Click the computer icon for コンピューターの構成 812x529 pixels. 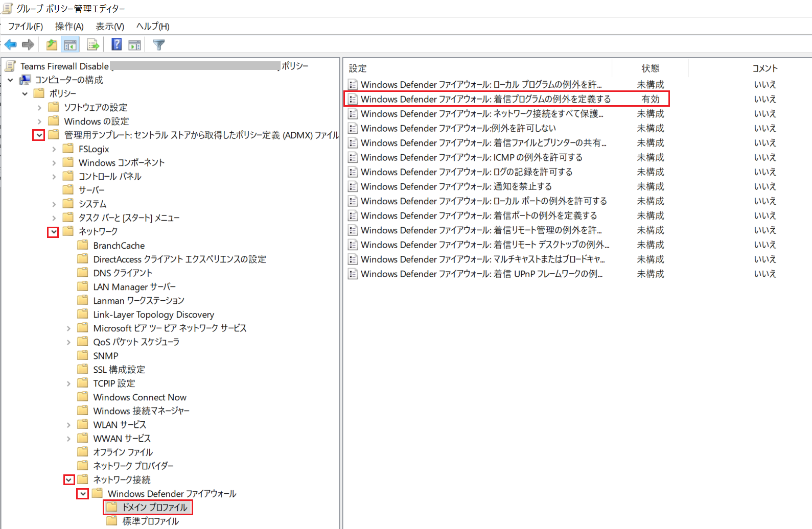click(x=25, y=80)
